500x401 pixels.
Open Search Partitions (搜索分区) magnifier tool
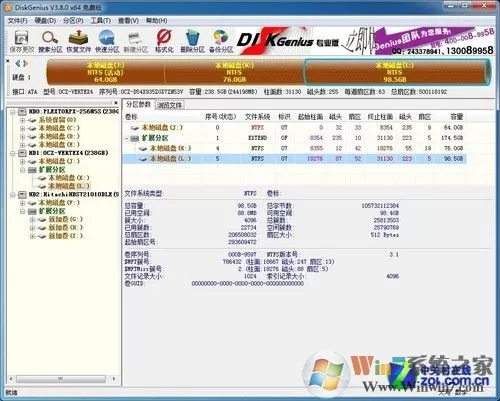tap(50, 42)
